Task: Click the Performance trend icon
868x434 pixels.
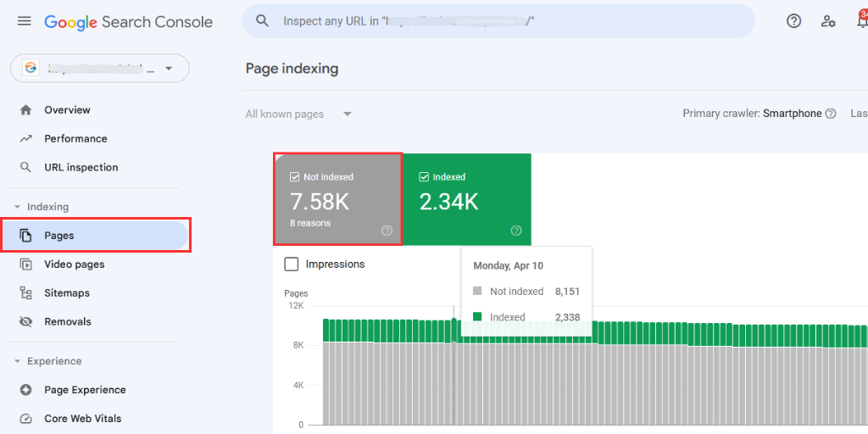Action: [25, 138]
